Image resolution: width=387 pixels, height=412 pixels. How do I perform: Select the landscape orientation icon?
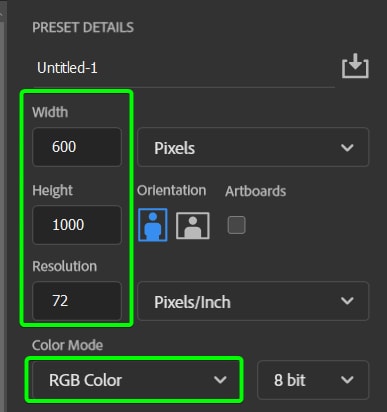(193, 226)
